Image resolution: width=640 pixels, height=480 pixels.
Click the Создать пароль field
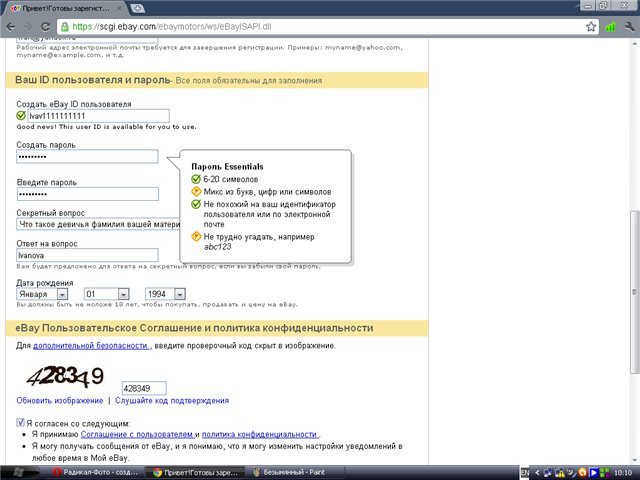[87, 157]
